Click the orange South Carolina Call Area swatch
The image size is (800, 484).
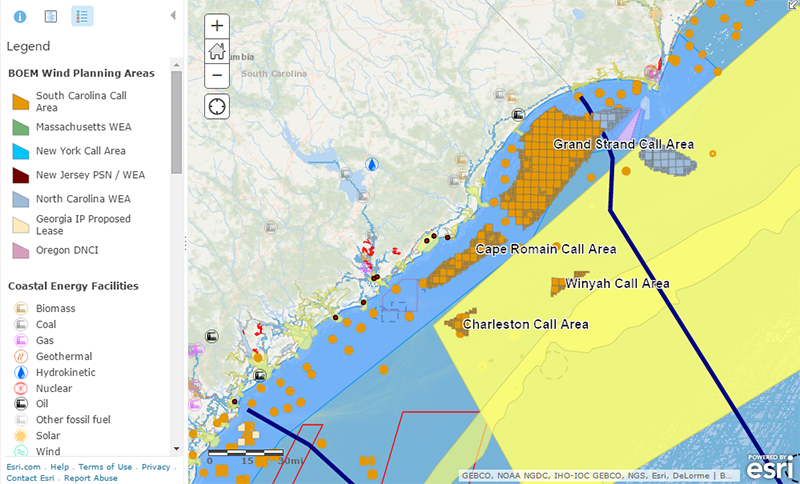(21, 101)
